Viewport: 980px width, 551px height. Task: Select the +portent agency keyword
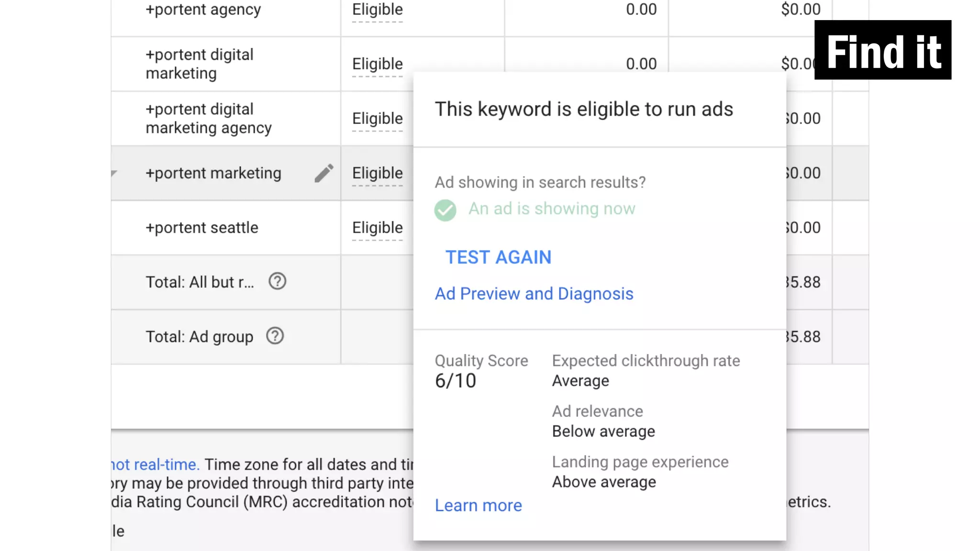click(x=203, y=10)
